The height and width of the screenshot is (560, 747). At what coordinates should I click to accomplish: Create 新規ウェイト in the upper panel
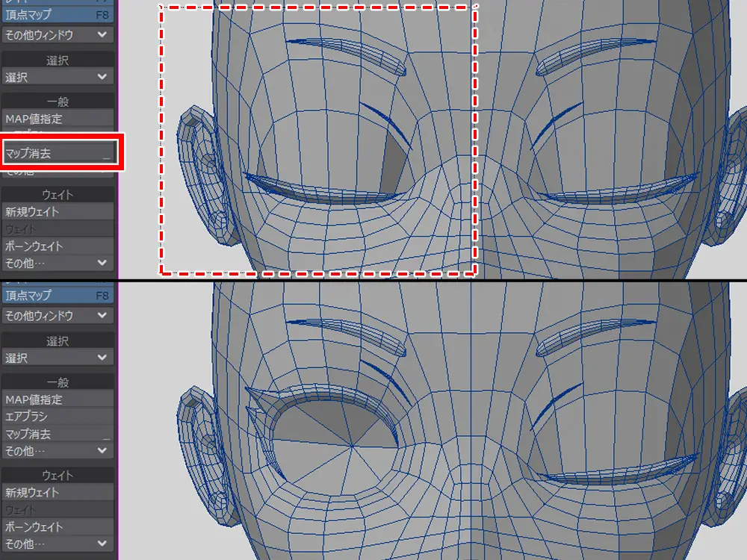pyautogui.click(x=58, y=212)
